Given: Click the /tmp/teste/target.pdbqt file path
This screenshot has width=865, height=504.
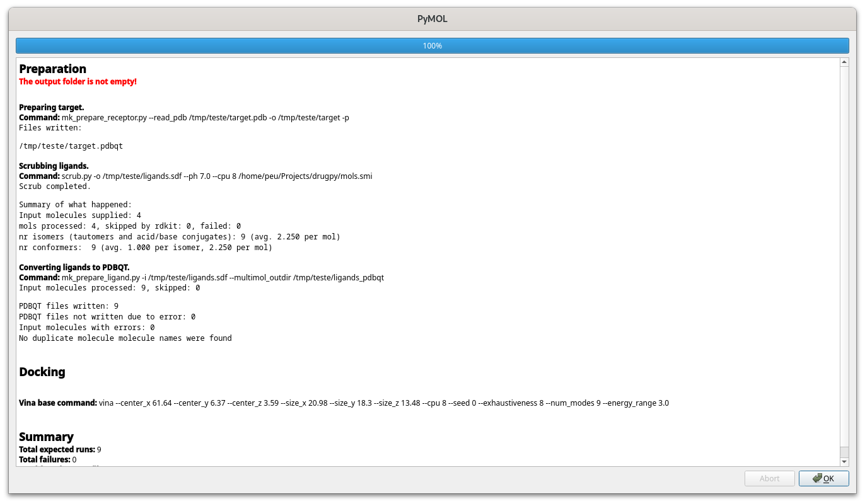Looking at the screenshot, I should tap(71, 146).
